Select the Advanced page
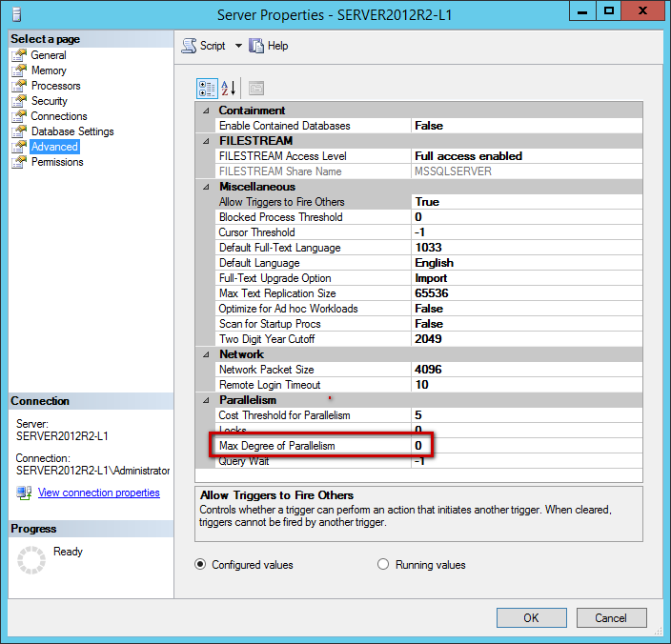Screen dimensions: 671x644 (54, 147)
